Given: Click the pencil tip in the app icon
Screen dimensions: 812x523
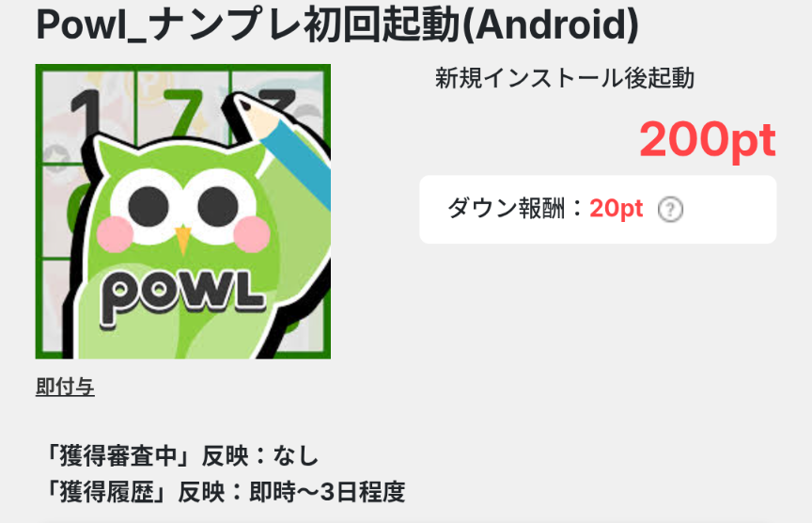Looking at the screenshot, I should click(245, 105).
